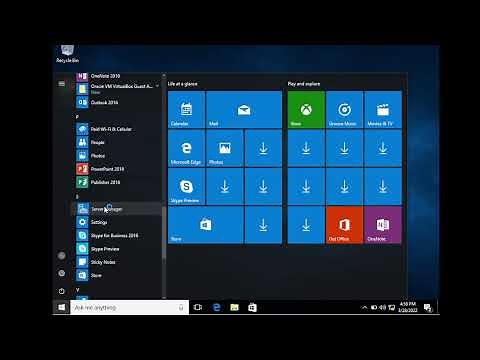Open the Groove Music tile
This screenshot has width=480, height=360.
coord(344,109)
